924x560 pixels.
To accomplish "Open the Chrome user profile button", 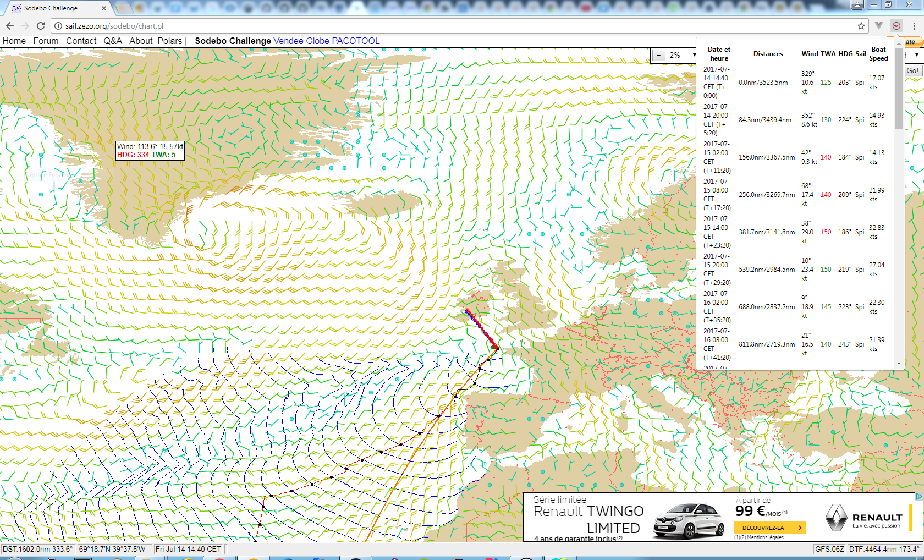I will tap(857, 5).
